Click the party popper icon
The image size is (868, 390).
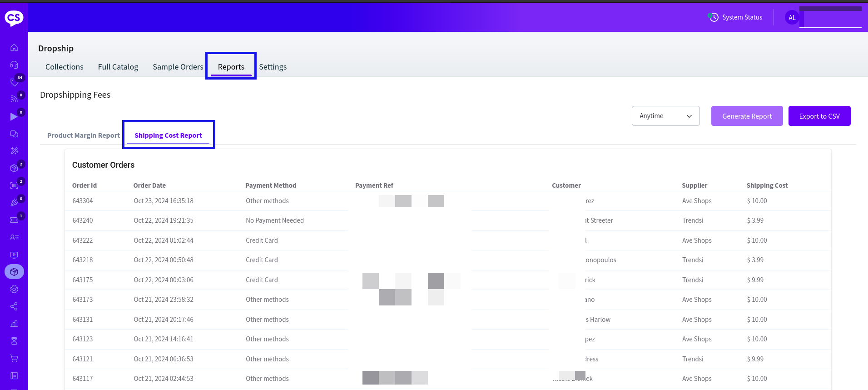(x=14, y=203)
